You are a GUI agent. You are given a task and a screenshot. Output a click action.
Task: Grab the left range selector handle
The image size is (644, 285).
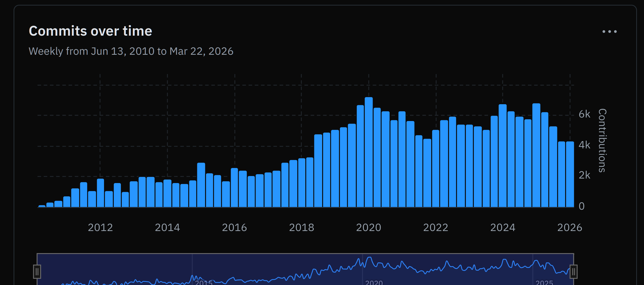(x=37, y=272)
